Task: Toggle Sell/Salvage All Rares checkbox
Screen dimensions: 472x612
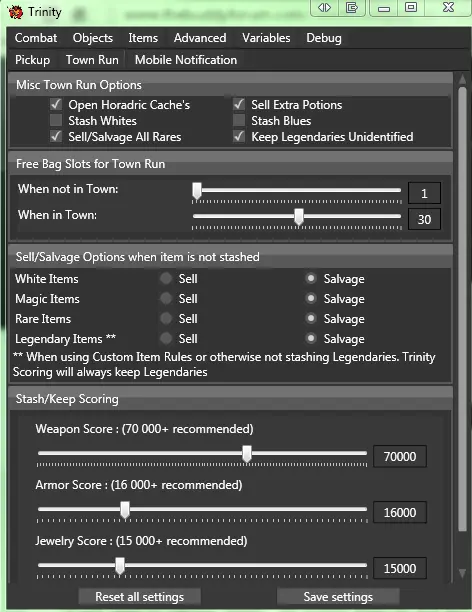Action: [x=56, y=137]
